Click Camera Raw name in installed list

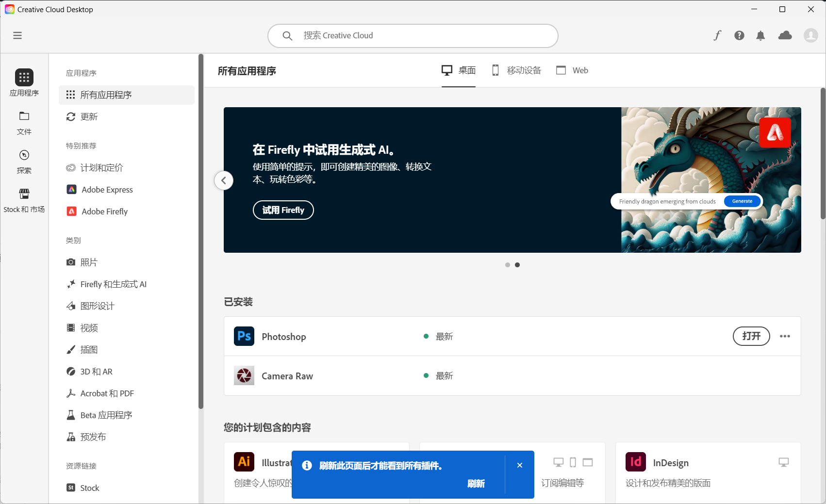pos(287,376)
